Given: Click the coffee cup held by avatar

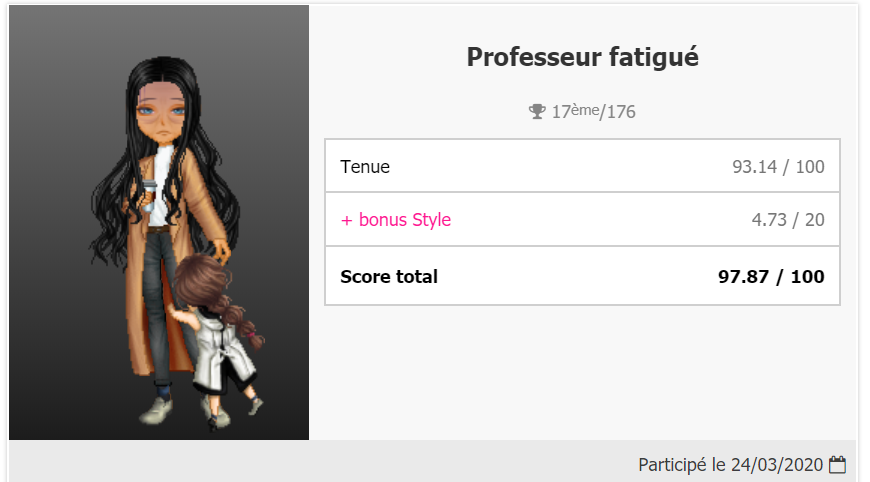Looking at the screenshot, I should tap(149, 195).
